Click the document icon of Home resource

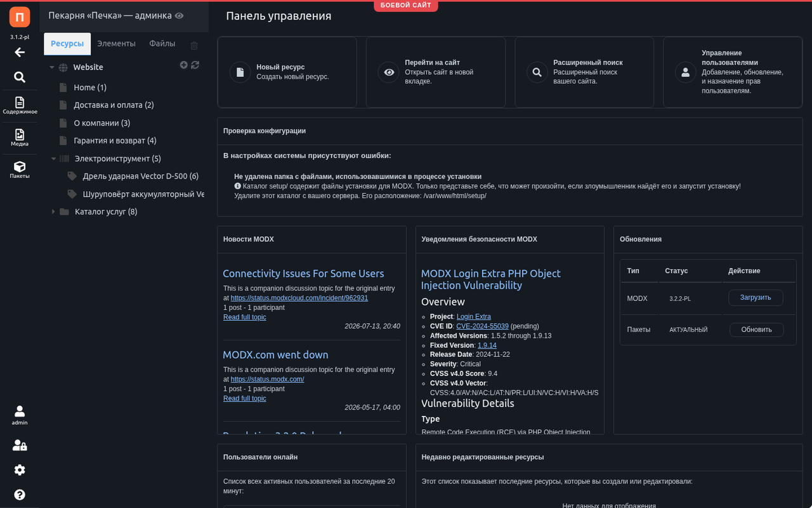[63, 87]
